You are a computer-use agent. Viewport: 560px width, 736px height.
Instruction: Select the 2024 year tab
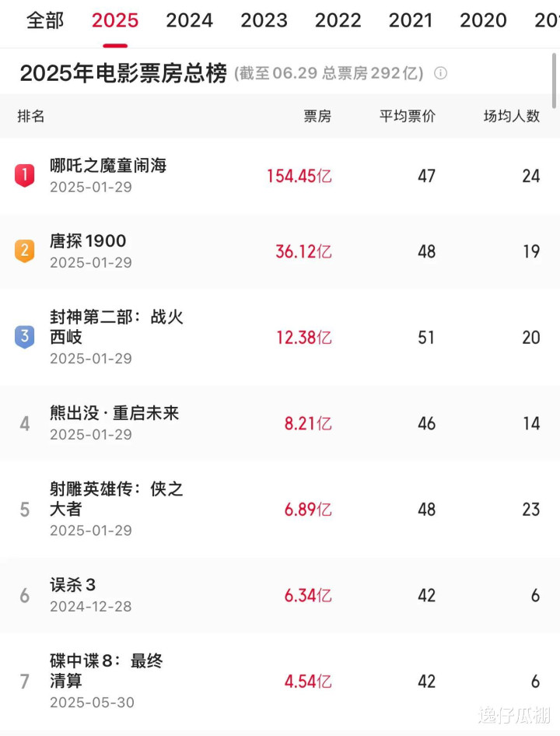[x=189, y=21]
